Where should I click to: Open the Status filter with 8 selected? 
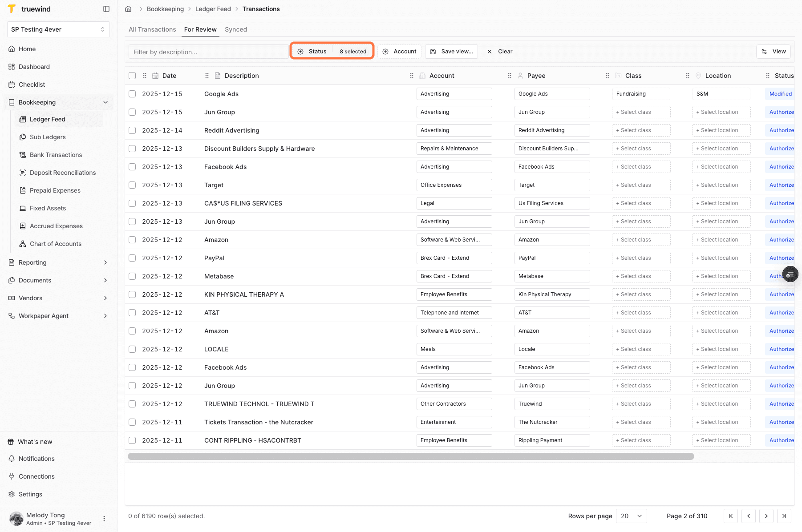[332, 52]
